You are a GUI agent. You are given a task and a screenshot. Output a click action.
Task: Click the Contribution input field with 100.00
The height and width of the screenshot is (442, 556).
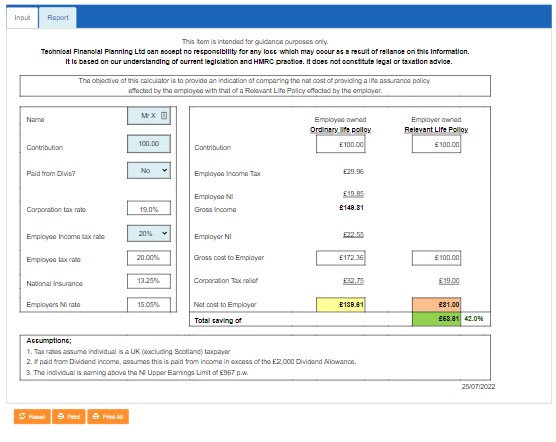tap(149, 144)
